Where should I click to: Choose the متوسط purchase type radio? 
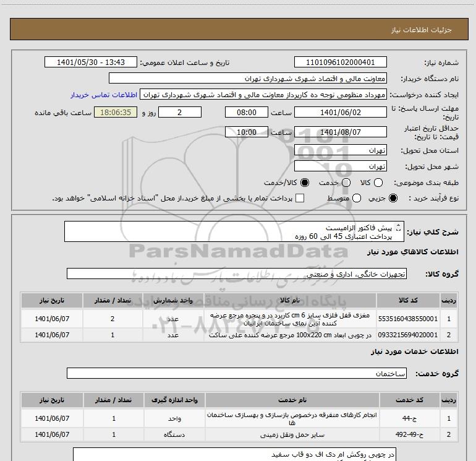coord(357,198)
